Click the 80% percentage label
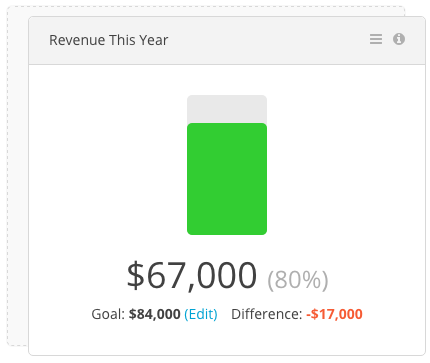430x363 pixels. [298, 280]
